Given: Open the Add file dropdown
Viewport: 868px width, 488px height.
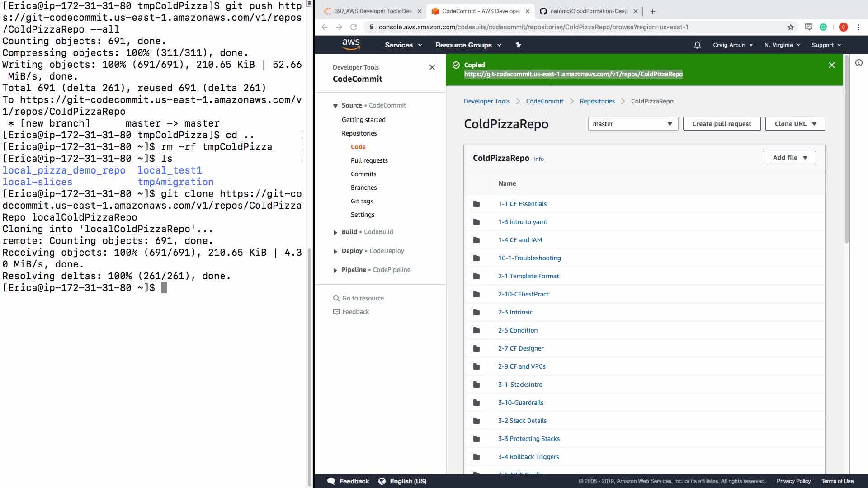Looking at the screenshot, I should [x=789, y=158].
